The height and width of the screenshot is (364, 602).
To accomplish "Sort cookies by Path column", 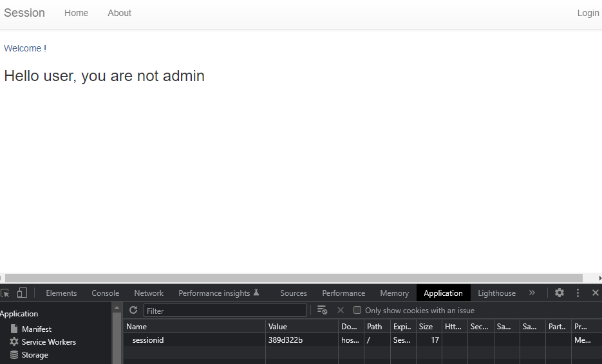I will [x=377, y=327].
